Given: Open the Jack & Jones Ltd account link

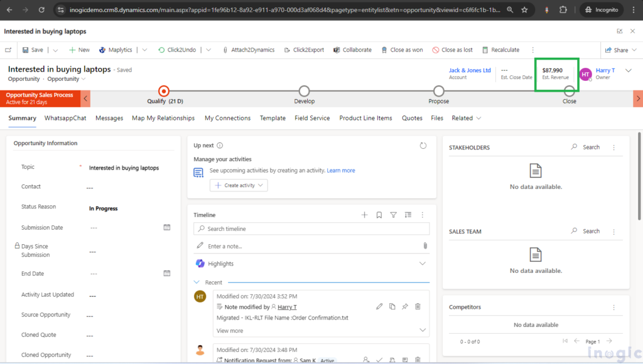Looking at the screenshot, I should point(469,70).
